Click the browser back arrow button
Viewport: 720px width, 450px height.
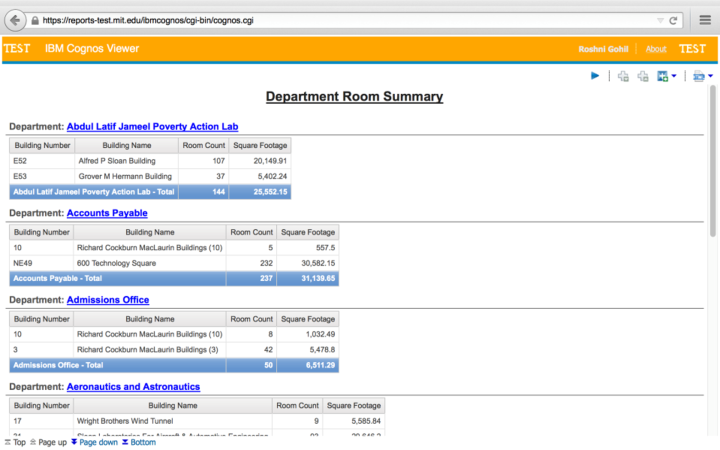[x=15, y=20]
